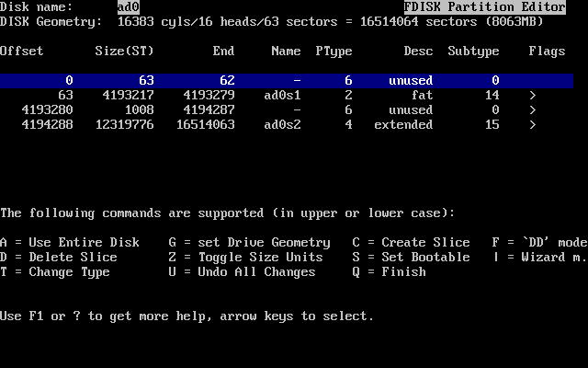Click the flag arrow on ad0s1 row
588x368 pixels.
[533, 96]
